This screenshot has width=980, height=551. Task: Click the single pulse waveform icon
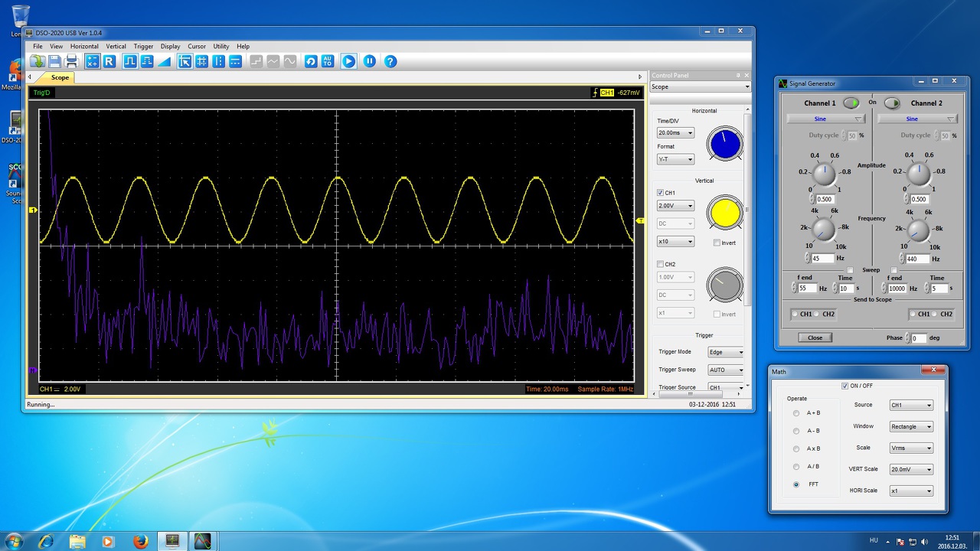(130, 61)
